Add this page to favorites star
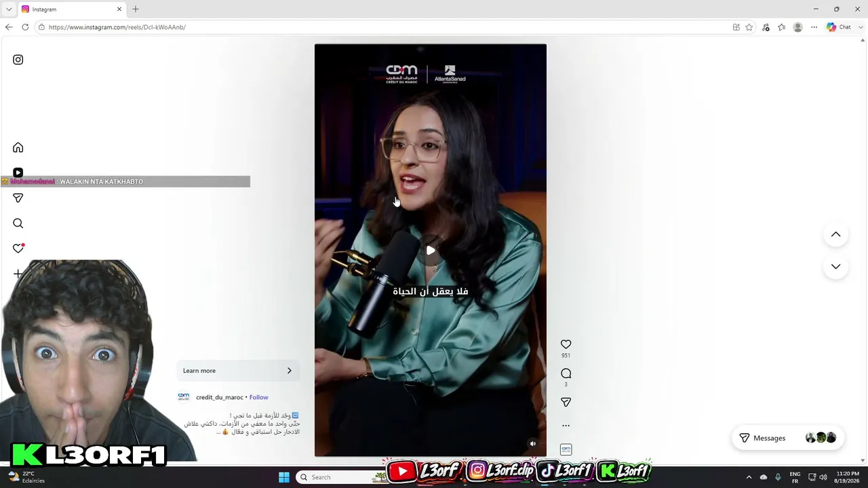This screenshot has height=488, width=868. [x=749, y=27]
